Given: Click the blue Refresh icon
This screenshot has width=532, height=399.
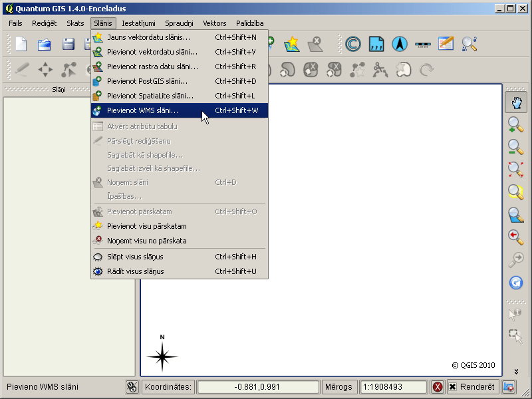Looking at the screenshot, I should (x=516, y=283).
